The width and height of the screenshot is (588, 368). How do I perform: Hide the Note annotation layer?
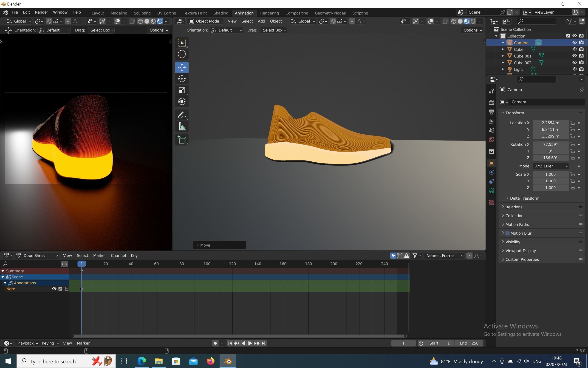pyautogui.click(x=54, y=289)
